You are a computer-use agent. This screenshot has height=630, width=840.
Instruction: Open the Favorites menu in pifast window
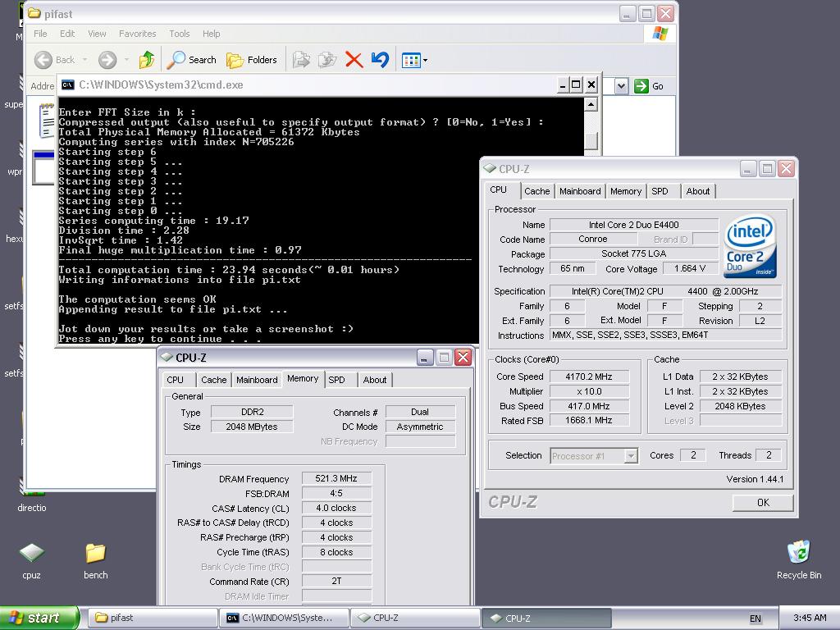click(x=138, y=34)
